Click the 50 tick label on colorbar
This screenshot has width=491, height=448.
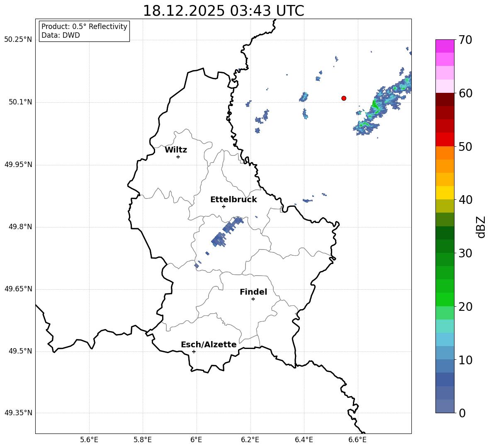pos(465,146)
